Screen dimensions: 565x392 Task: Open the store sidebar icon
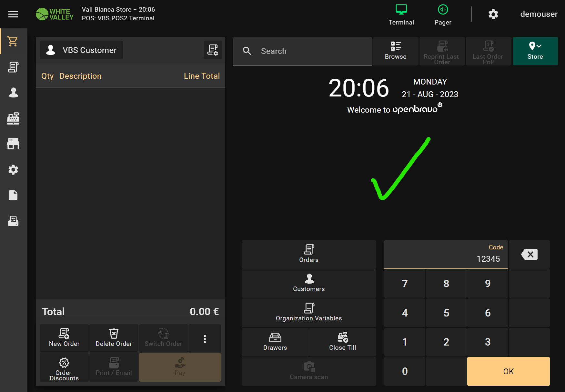pyautogui.click(x=13, y=144)
